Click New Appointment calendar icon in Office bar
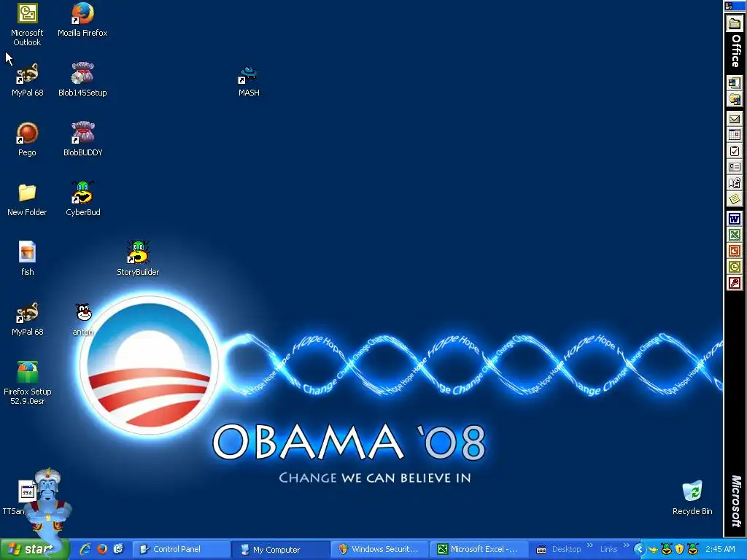 [x=734, y=135]
